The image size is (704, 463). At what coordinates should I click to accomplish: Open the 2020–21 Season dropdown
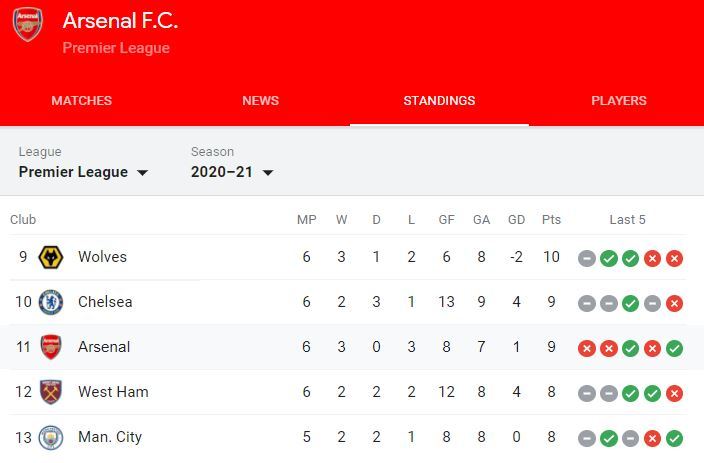(x=232, y=172)
